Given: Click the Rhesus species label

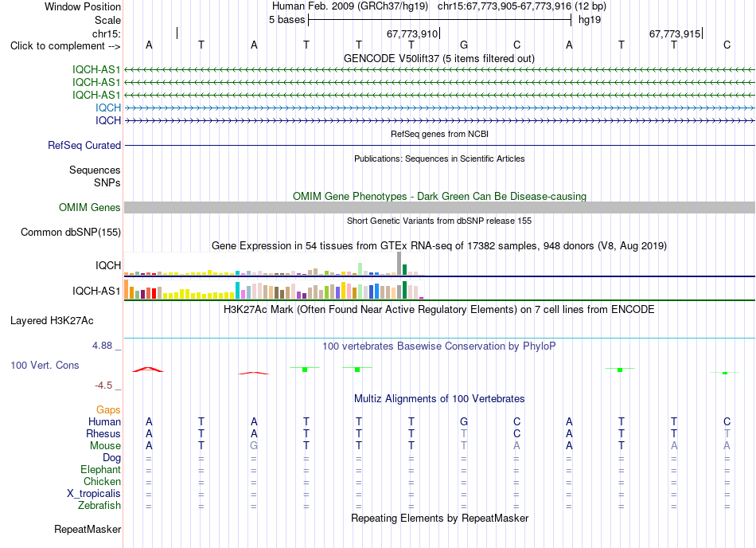Looking at the screenshot, I should (103, 433).
